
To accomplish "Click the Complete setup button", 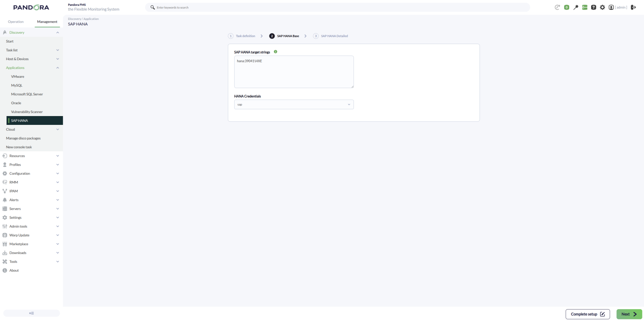I will [x=588, y=314].
